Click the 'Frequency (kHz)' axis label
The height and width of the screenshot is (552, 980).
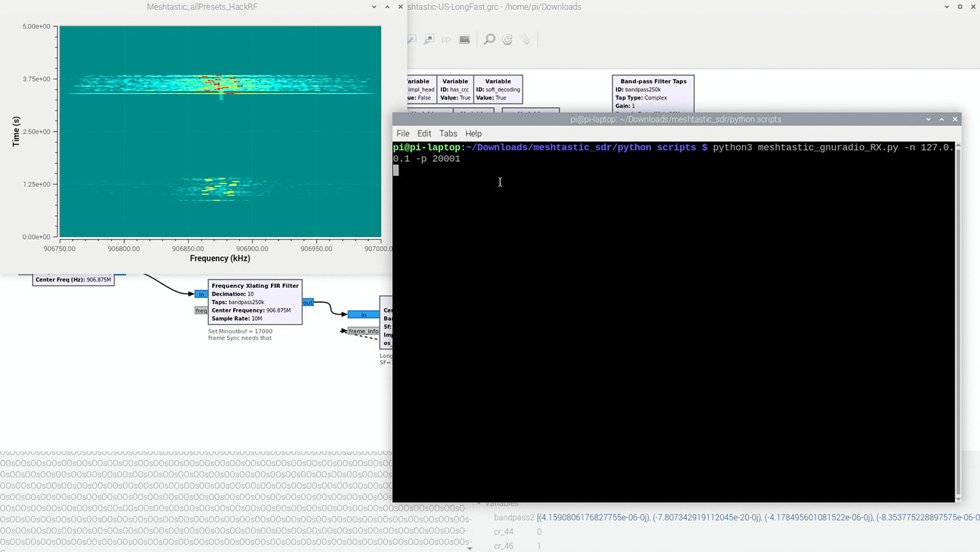click(x=220, y=258)
